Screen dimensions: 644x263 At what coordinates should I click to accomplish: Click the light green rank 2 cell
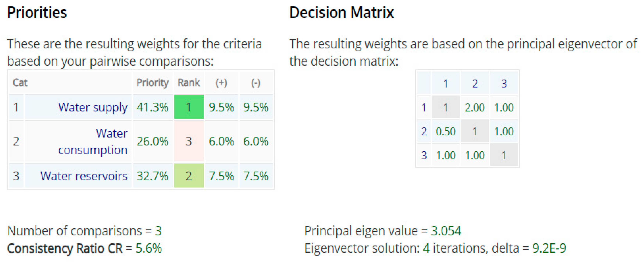(x=189, y=176)
